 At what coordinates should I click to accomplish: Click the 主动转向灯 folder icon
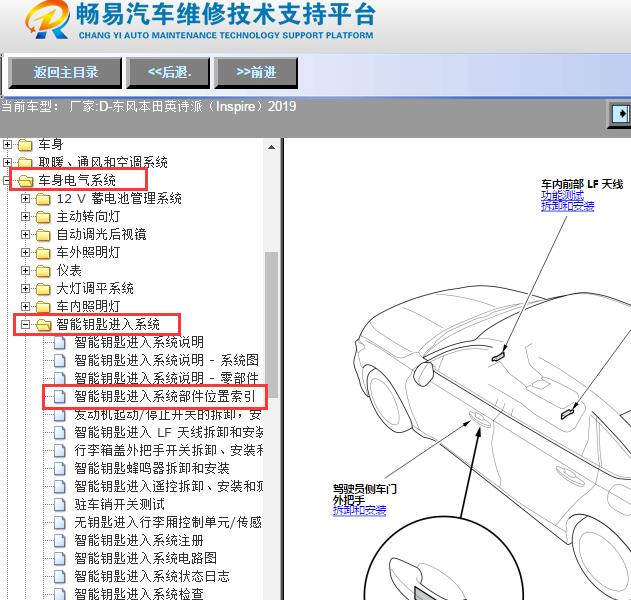tap(43, 217)
